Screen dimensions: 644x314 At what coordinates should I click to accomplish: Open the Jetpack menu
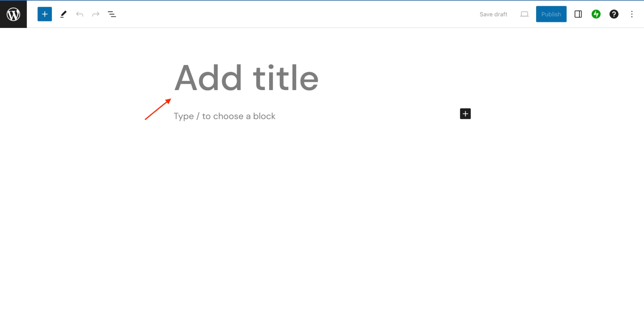click(x=596, y=14)
